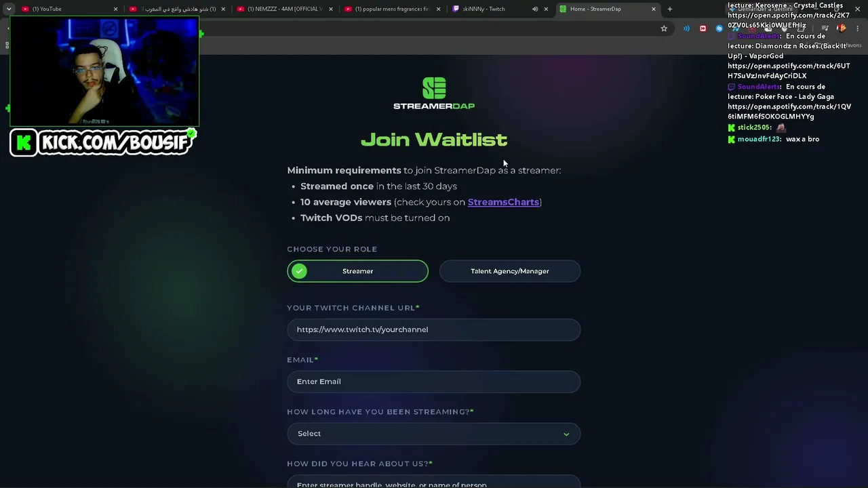868x488 pixels.
Task: Open the tab search chevron
Action: pos(9,9)
